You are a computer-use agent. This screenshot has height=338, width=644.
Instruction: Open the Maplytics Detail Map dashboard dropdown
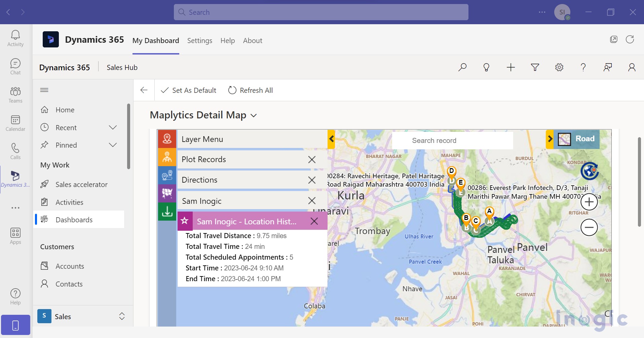[x=254, y=115]
